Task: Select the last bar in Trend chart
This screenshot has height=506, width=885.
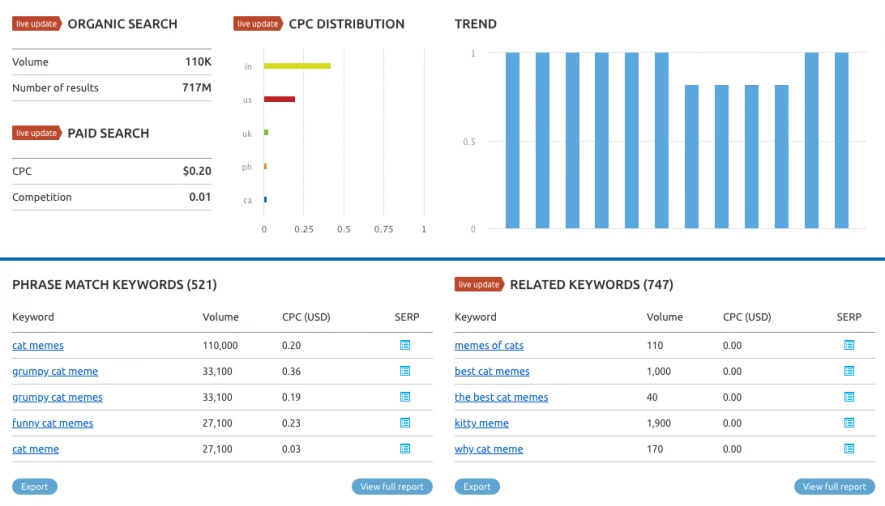Action: pyautogui.click(x=841, y=140)
